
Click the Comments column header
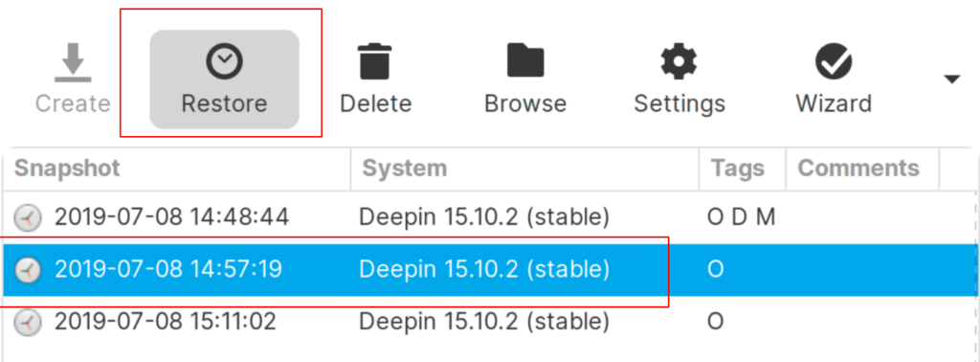[x=858, y=168]
